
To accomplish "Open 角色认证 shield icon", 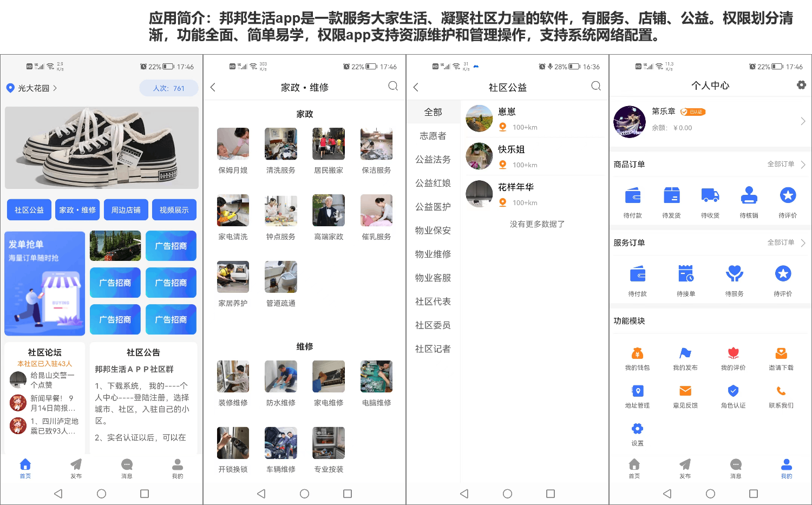I will [733, 391].
